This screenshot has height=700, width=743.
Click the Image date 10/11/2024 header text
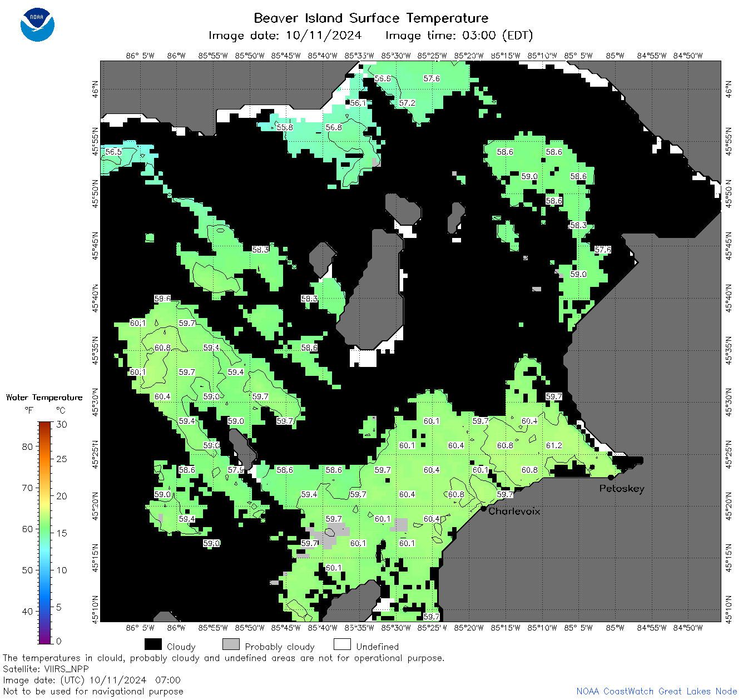pyautogui.click(x=285, y=36)
